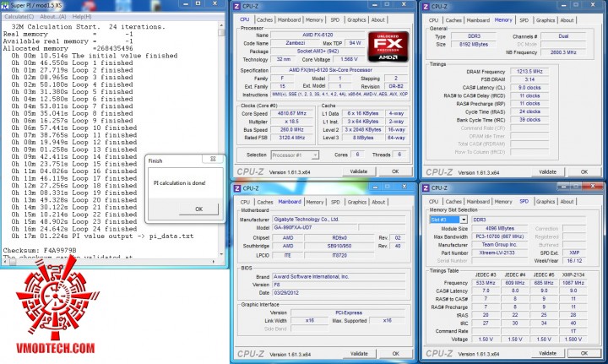This screenshot has height=364, width=608.
Task: Click the Super PI vertical scrollbar
Action: pos(221,139)
